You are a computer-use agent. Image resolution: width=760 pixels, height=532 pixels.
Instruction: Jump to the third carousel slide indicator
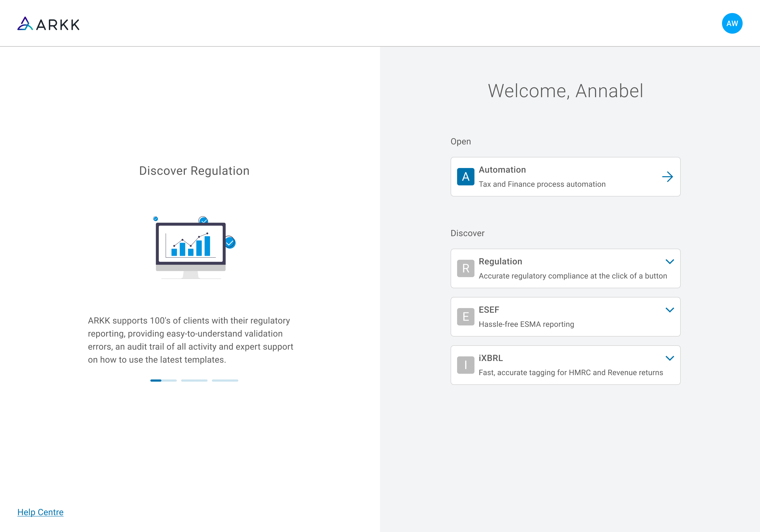[x=225, y=381]
